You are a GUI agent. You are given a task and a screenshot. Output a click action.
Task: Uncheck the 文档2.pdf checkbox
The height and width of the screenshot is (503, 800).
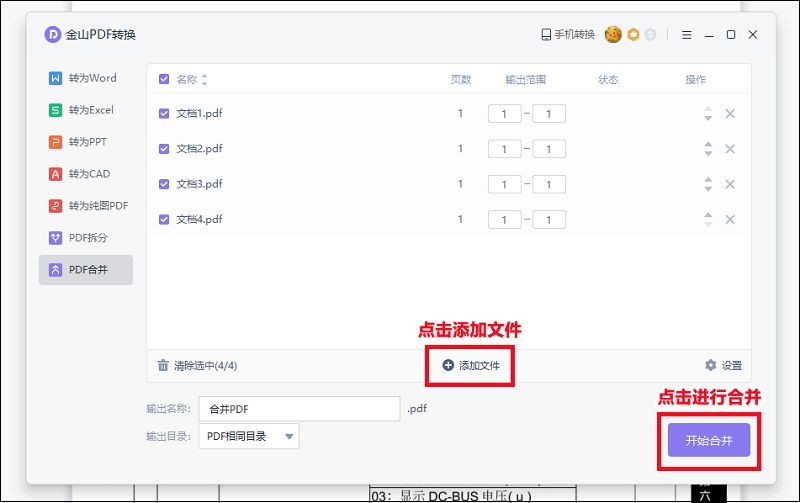(164, 148)
